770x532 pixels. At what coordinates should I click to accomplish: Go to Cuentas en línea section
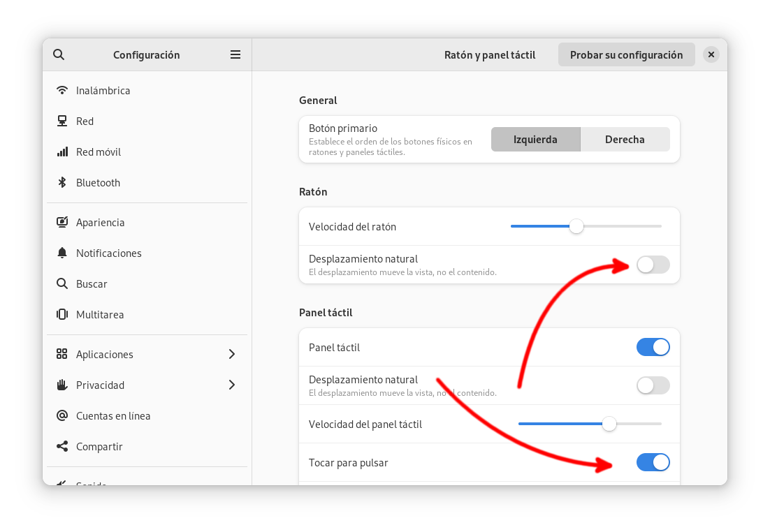112,416
